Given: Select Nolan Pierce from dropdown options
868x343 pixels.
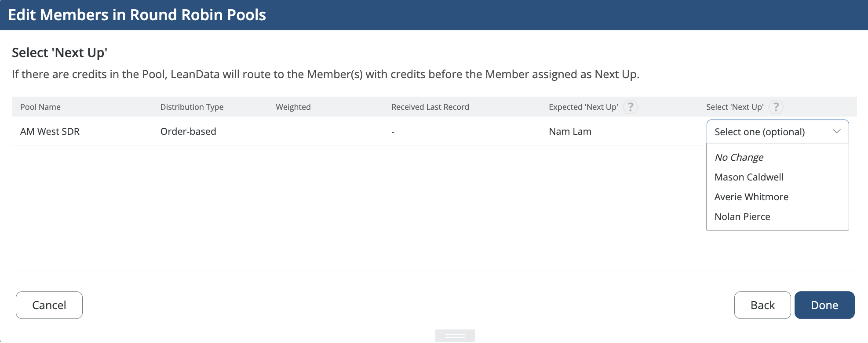Looking at the screenshot, I should (x=742, y=217).
